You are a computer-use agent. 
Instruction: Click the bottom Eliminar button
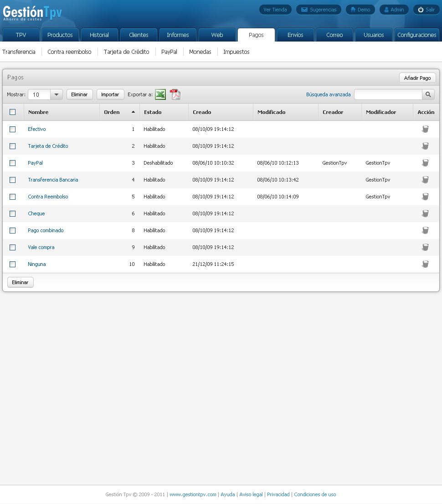click(20, 282)
